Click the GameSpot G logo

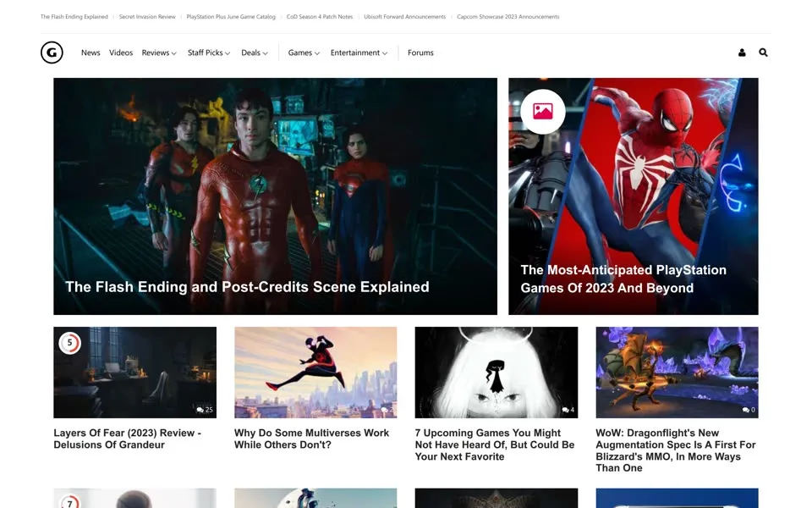52,52
